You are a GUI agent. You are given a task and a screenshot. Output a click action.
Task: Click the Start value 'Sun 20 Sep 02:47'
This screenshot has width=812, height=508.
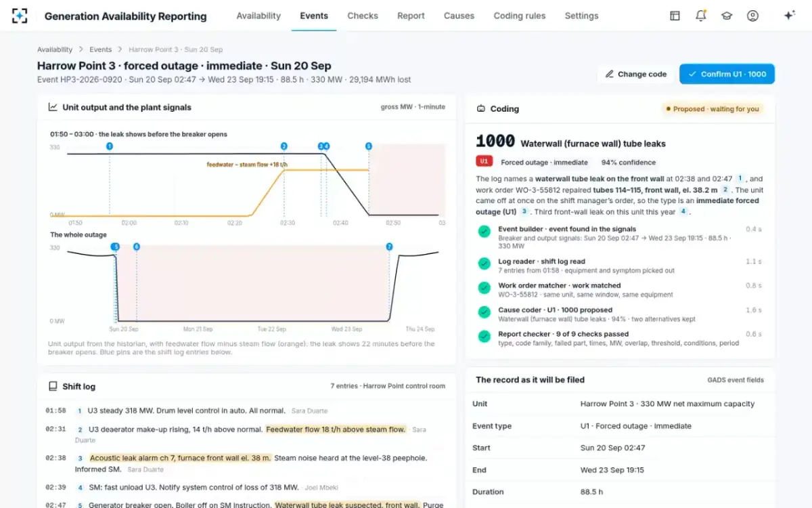point(612,448)
